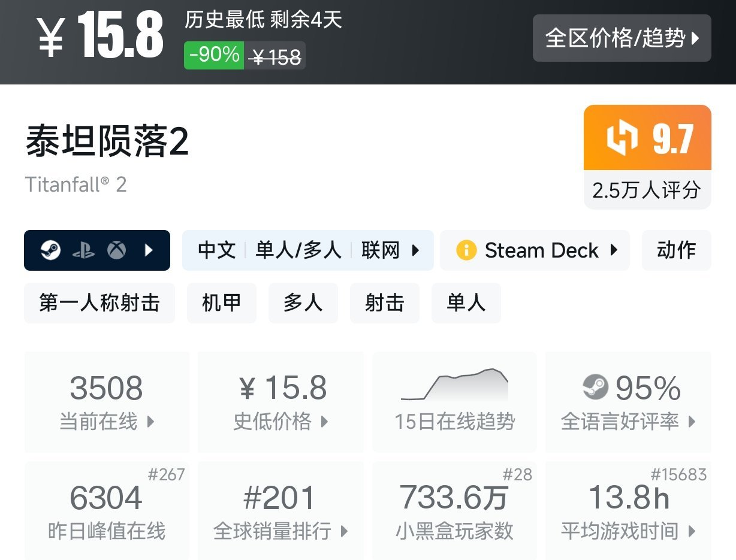Screen dimensions: 736x560
Task: Click the Steam logo beside 95% rating
Action: coord(595,388)
